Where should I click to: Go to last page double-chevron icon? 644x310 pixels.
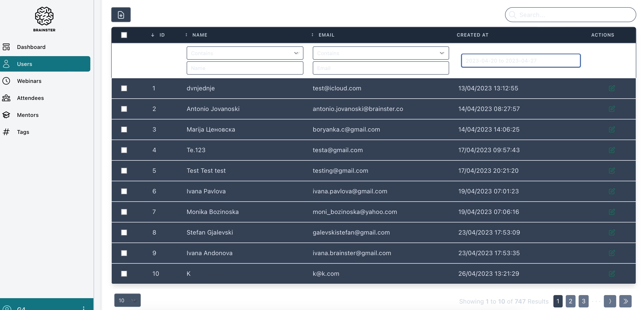tap(625, 301)
